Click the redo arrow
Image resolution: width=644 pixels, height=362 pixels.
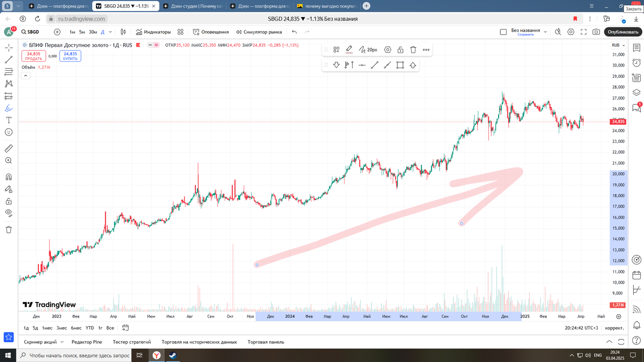pyautogui.click(x=307, y=32)
